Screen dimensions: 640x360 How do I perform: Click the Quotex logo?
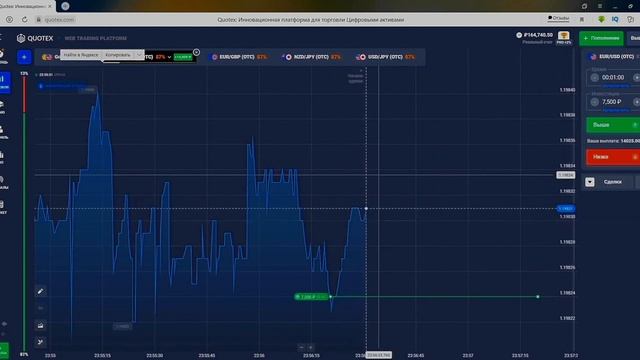35,38
